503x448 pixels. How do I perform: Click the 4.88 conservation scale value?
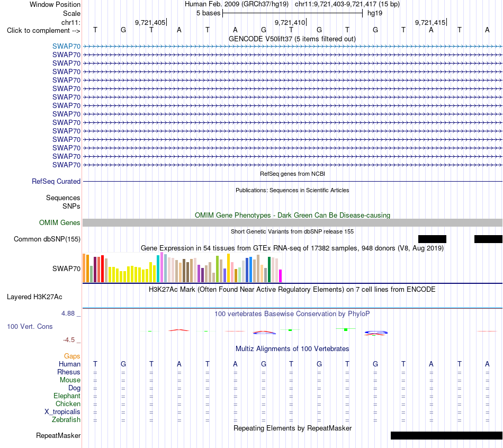tap(68, 313)
